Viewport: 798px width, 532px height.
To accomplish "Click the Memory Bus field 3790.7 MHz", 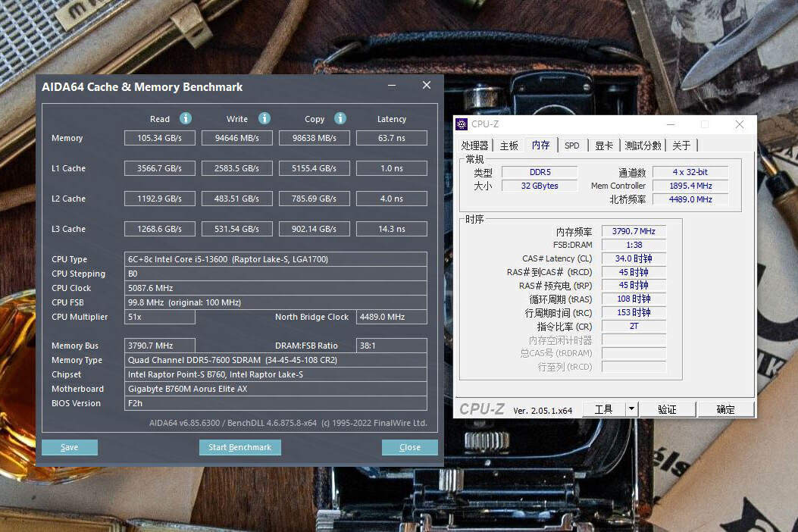I will pyautogui.click(x=160, y=346).
